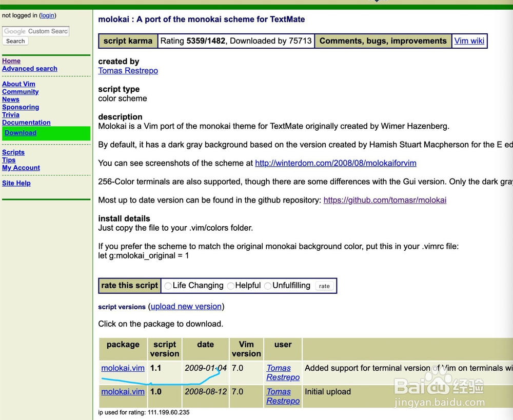Open Advanced search link
The height and width of the screenshot is (420, 513).
click(x=29, y=69)
